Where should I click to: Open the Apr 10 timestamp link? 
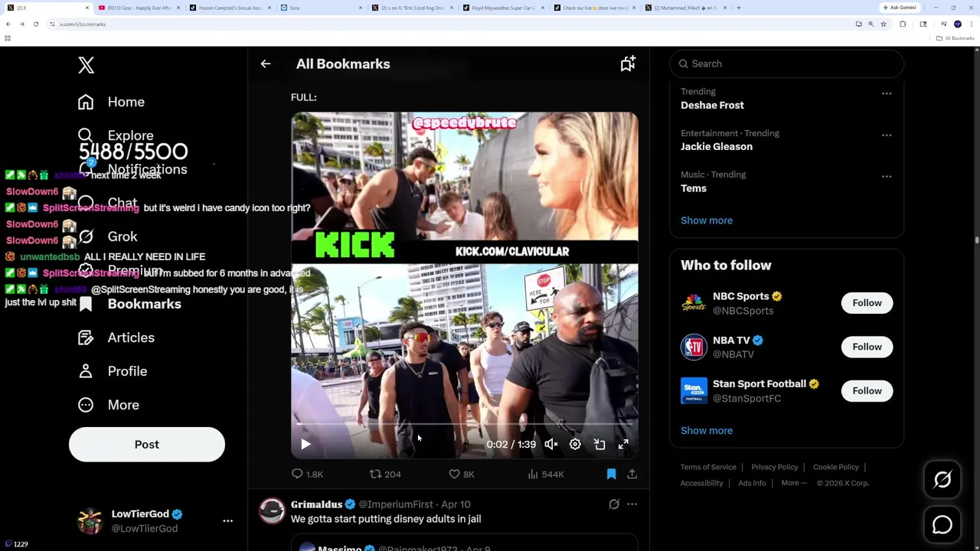pyautogui.click(x=456, y=504)
